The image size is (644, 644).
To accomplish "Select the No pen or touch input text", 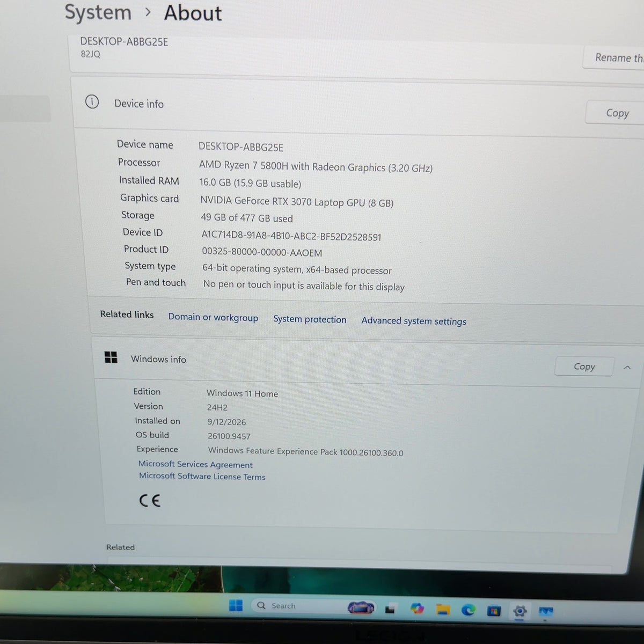I will click(304, 286).
